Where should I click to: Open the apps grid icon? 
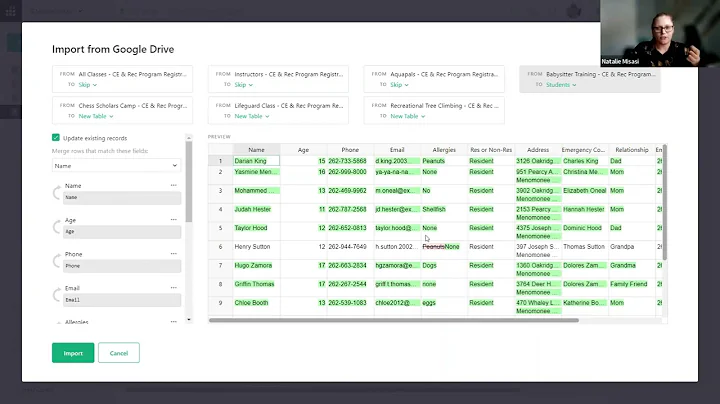coord(11,11)
